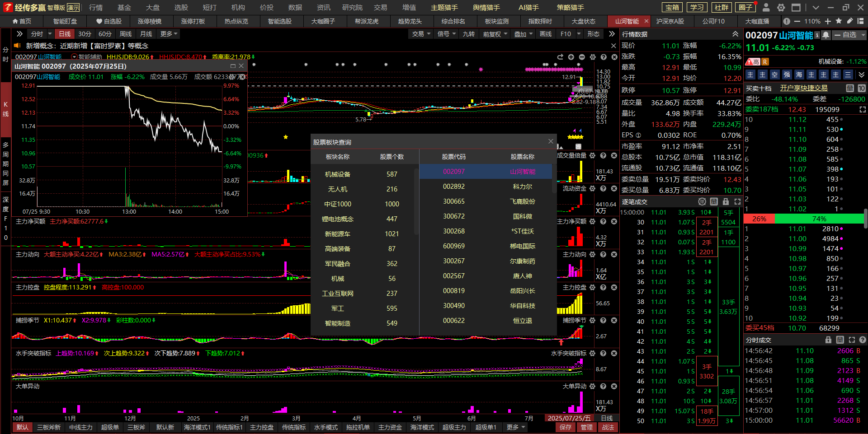The image size is (868, 434).
Task: Click the zoom-out minus icon beside 110%
Action: pyautogui.click(x=797, y=21)
